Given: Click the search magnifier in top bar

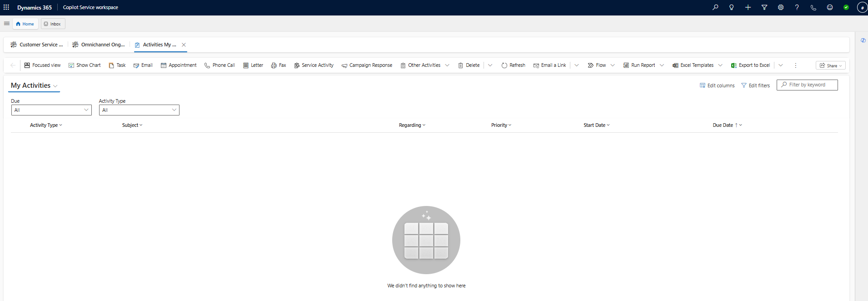Looking at the screenshot, I should click(715, 7).
